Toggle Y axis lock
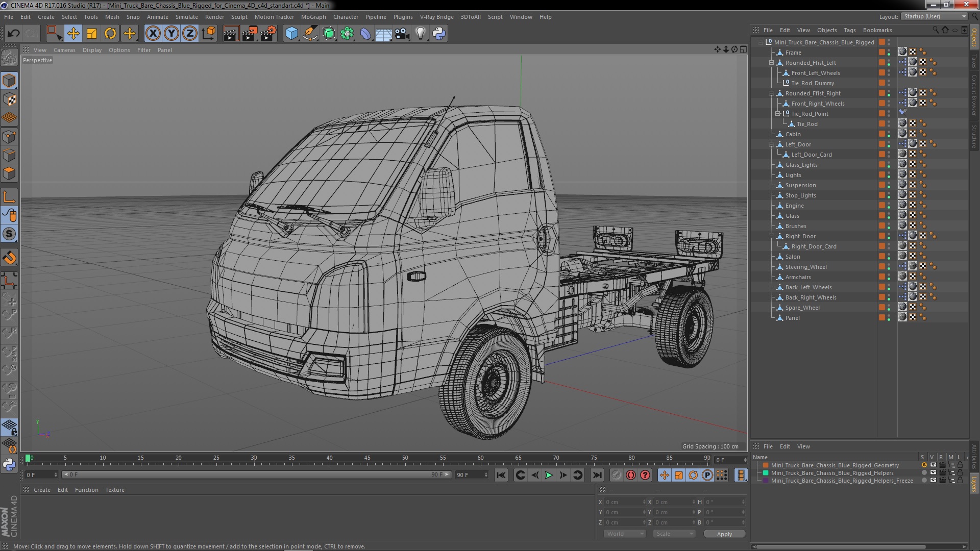The height and width of the screenshot is (551, 980). 171,34
